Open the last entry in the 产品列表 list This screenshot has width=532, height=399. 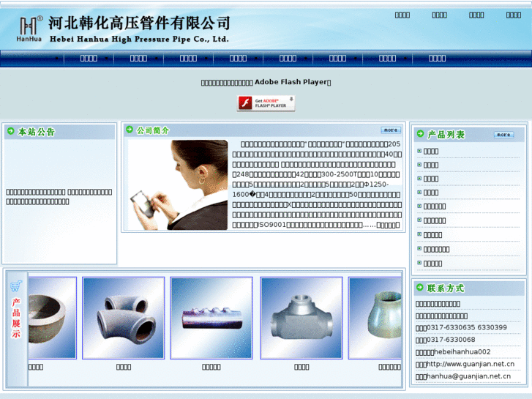point(433,264)
